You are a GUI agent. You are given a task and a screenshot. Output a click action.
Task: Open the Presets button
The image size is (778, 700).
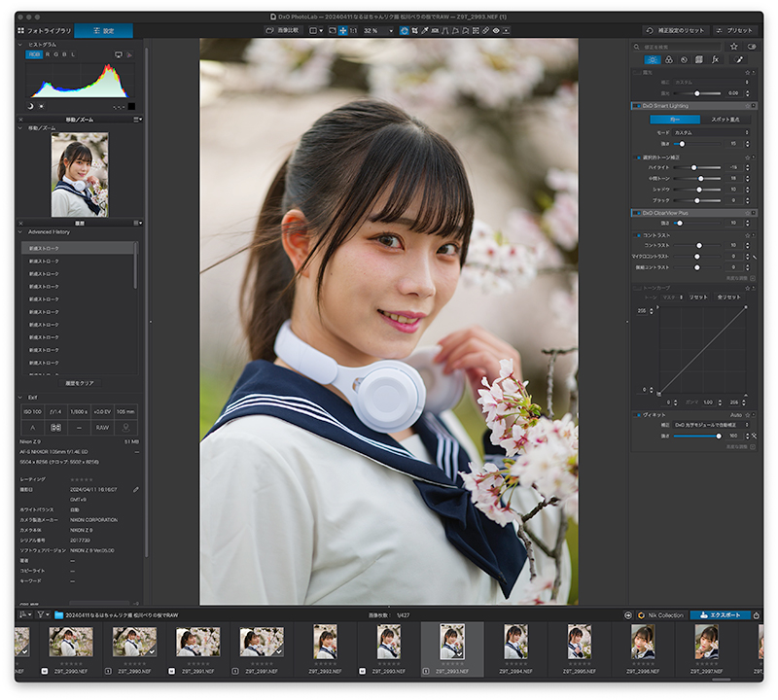point(734,31)
